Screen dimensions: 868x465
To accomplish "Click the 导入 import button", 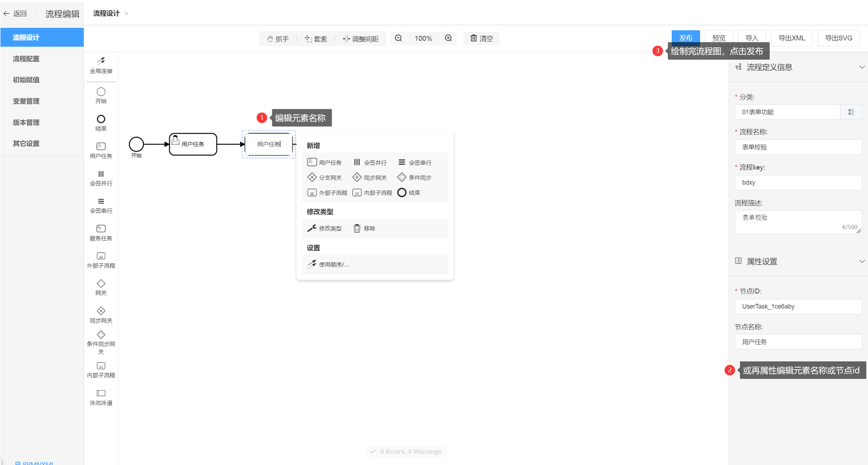I will (752, 38).
